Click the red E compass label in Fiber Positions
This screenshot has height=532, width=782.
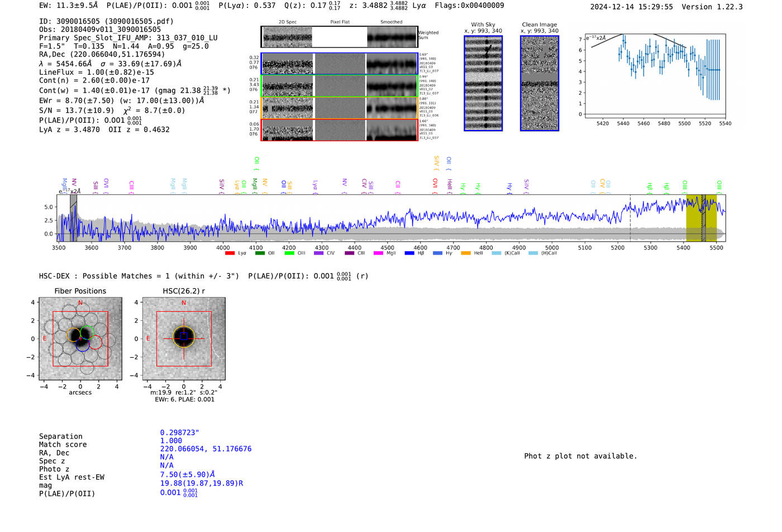(x=45, y=339)
